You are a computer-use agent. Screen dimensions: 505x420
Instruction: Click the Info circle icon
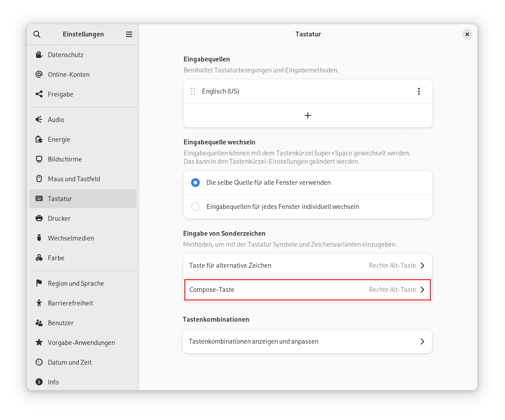pos(39,382)
